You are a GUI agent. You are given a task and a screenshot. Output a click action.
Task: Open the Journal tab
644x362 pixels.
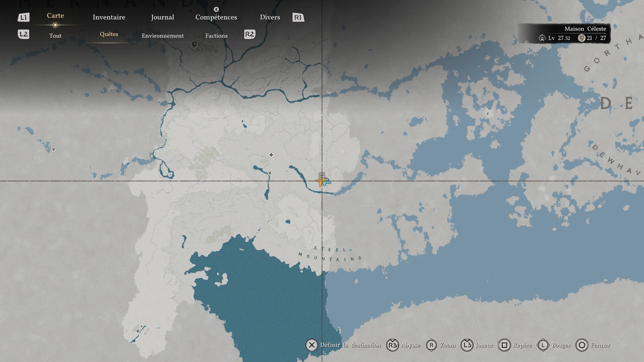[x=163, y=17]
